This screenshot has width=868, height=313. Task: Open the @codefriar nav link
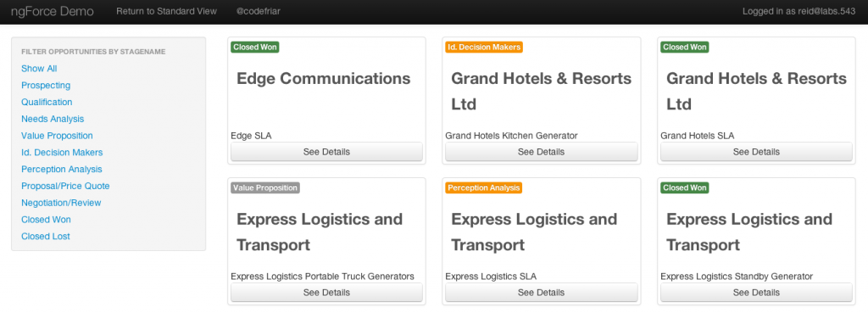(258, 11)
